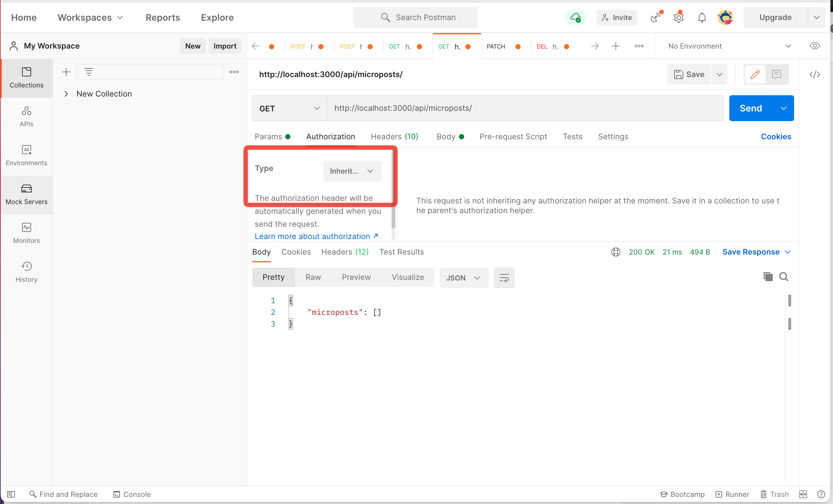Viewport: 833px width, 504px height.
Task: Search within the response body
Action: 784,276
